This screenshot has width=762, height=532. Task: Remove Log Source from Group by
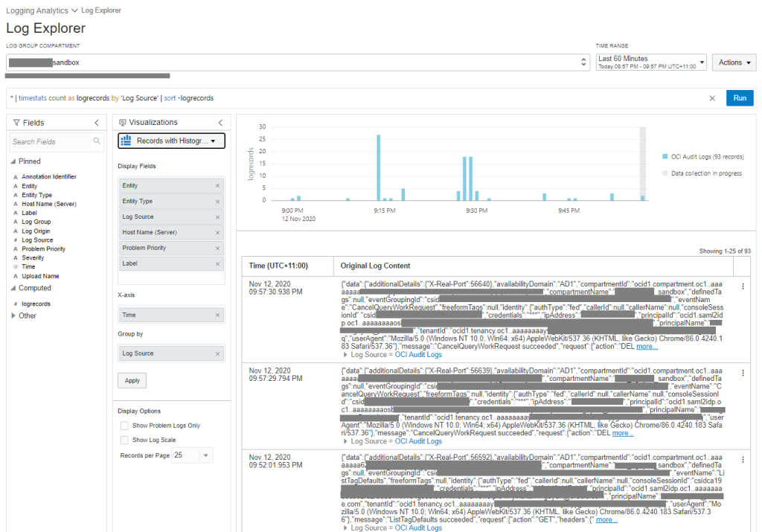(x=217, y=353)
